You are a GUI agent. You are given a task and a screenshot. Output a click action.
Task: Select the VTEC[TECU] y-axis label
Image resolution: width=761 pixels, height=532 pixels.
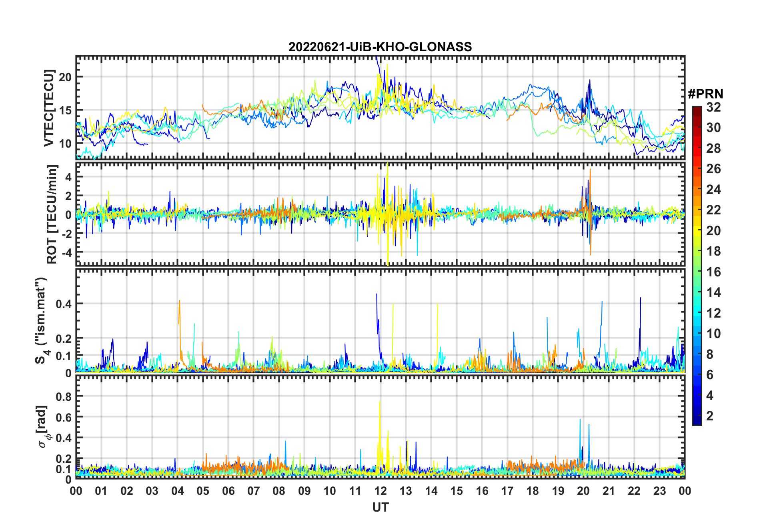click(49, 108)
